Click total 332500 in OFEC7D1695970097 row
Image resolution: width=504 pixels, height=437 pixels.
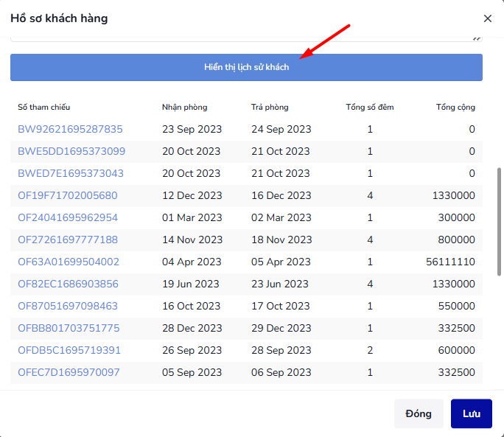click(456, 372)
